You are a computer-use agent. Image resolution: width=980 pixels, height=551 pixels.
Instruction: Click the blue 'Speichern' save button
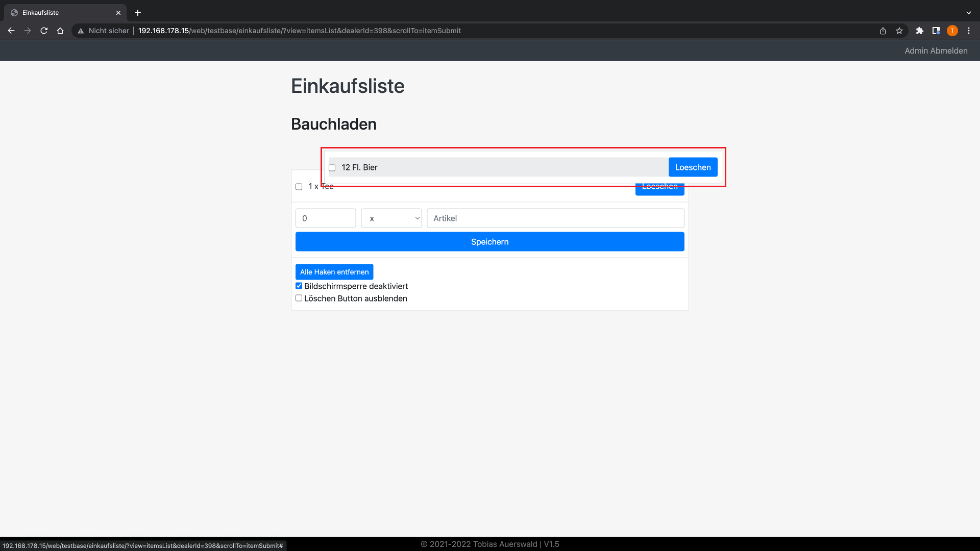pyautogui.click(x=489, y=241)
